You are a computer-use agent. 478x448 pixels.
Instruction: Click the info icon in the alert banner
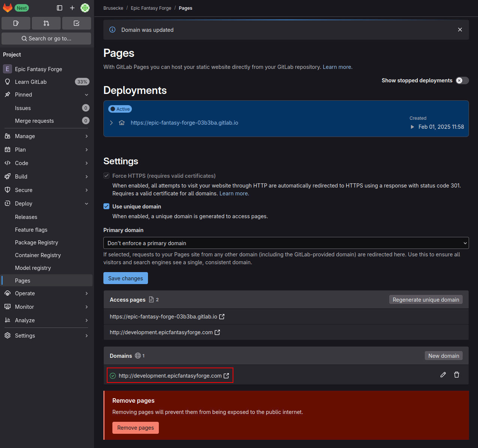[x=112, y=30]
